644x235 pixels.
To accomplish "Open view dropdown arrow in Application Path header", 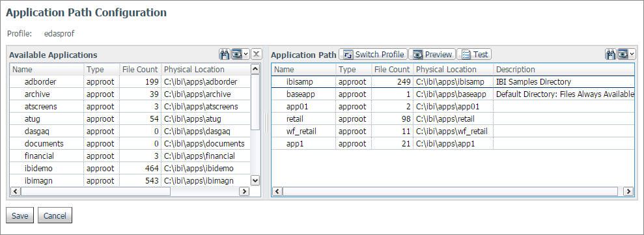I will tap(632, 54).
